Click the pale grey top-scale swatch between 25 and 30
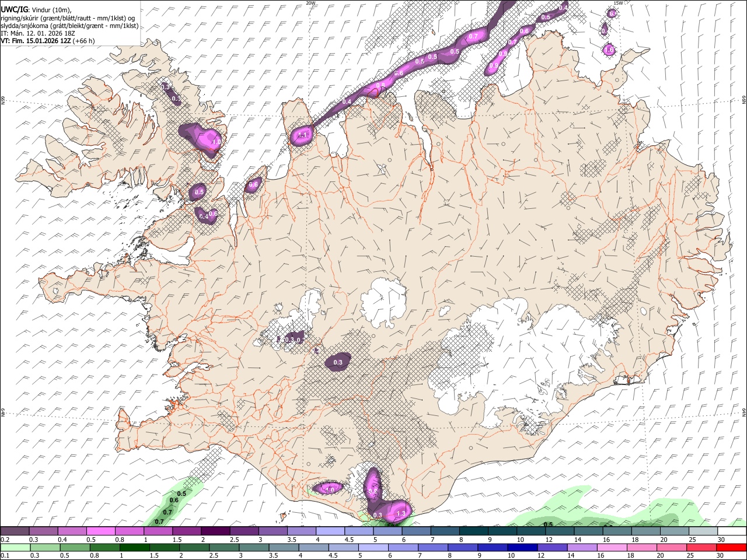 [703, 531]
